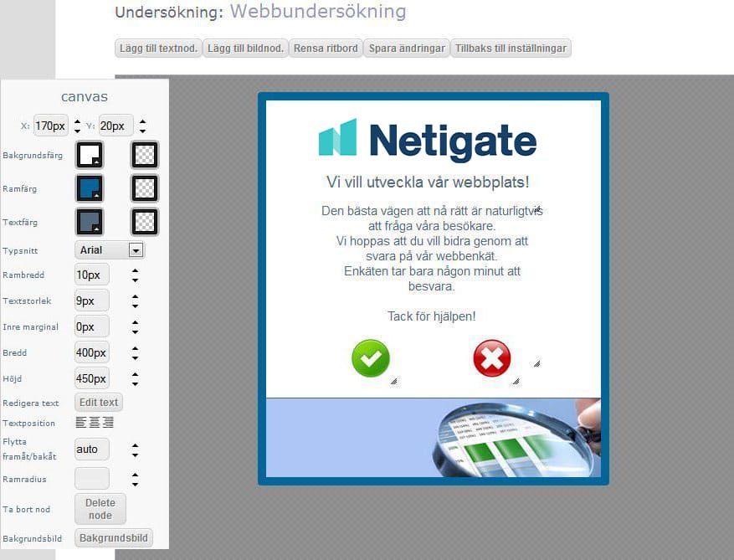The width and height of the screenshot is (734, 560).
Task: Set Ramfärg to transparent
Action: [x=145, y=188]
